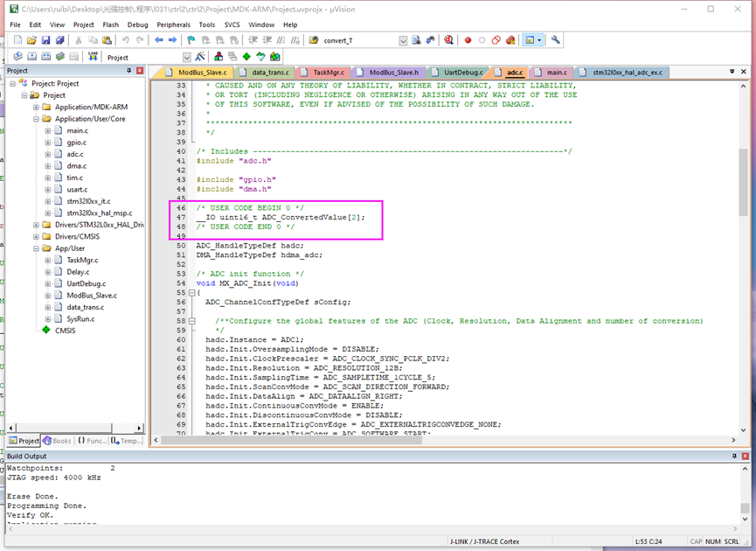Click the editor vertical scrollbar thumb

[x=743, y=181]
